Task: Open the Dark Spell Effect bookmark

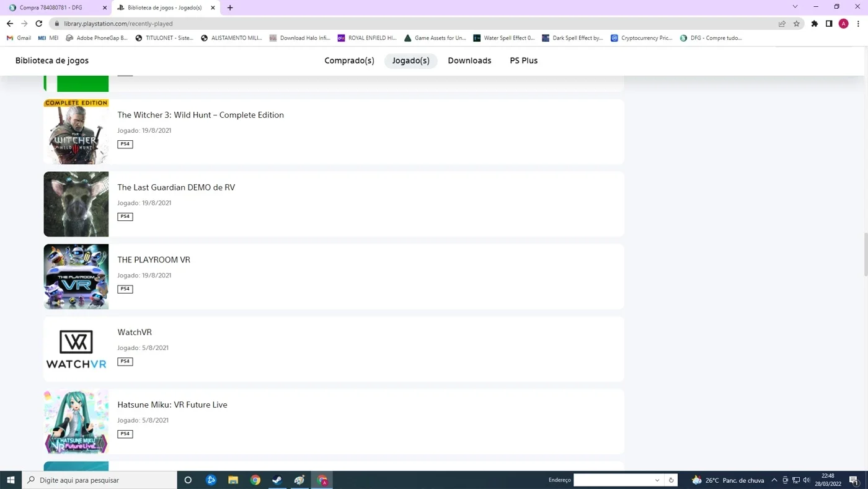Action: click(573, 38)
